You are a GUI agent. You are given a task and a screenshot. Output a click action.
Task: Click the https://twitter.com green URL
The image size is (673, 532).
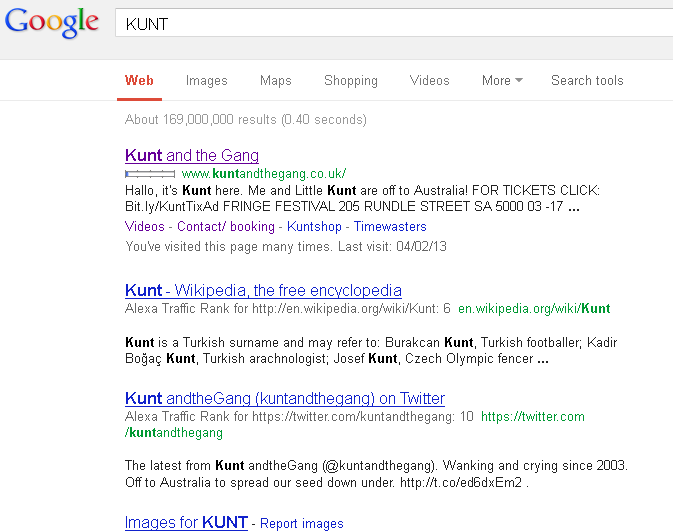pos(533,416)
